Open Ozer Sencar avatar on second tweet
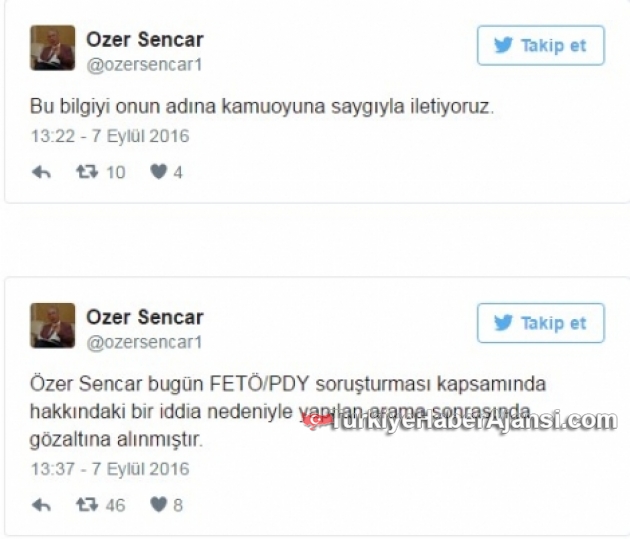The image size is (630, 539). tap(53, 325)
